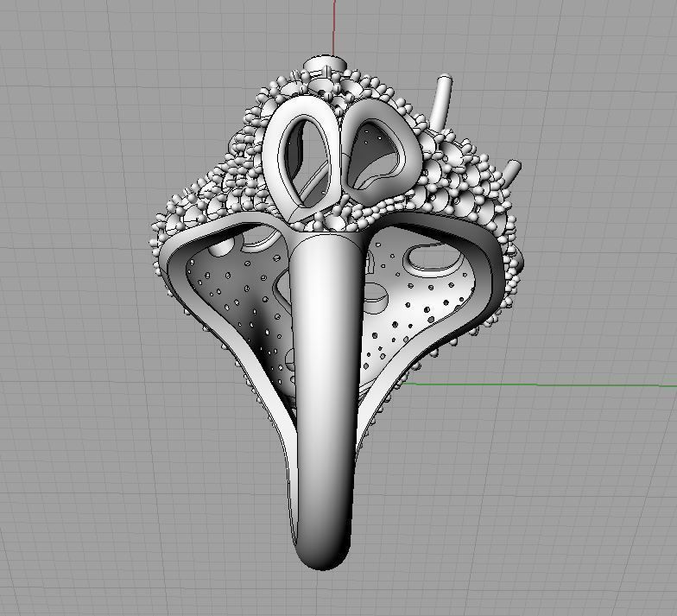Select the green axis line in viewport
Viewport: 677px width, 616px height.
540,384
